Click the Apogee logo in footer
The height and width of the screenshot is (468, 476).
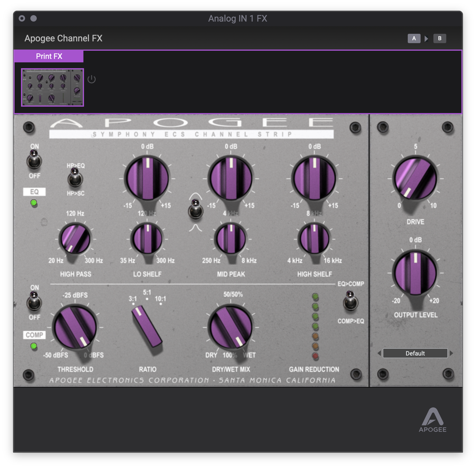(433, 420)
